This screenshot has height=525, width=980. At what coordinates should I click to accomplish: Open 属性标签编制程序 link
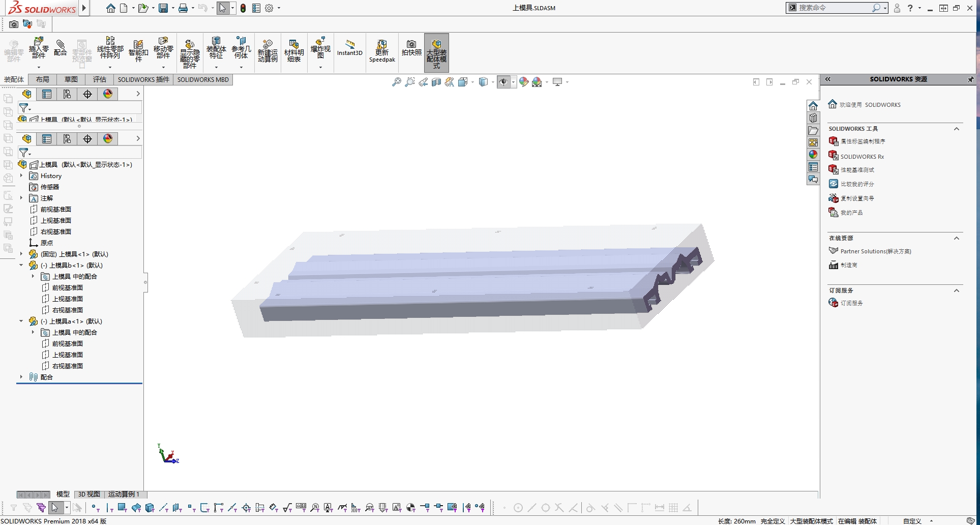(863, 141)
